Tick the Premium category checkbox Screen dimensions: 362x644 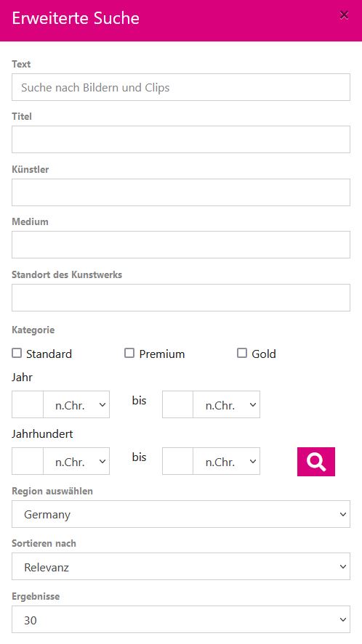(129, 353)
